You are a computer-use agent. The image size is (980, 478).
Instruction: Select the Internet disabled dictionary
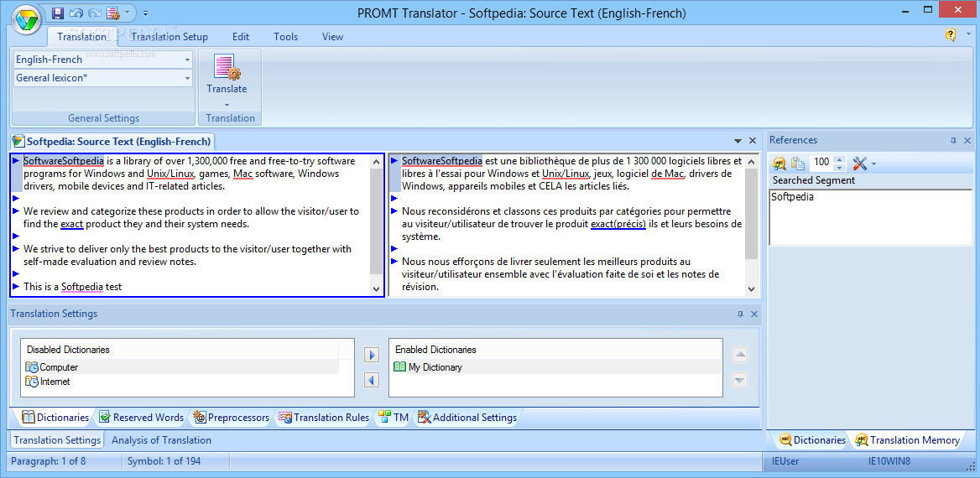(48, 382)
